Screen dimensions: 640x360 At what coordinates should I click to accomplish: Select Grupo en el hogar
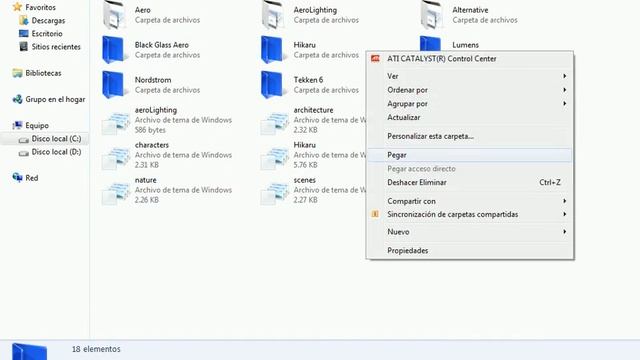point(55,99)
